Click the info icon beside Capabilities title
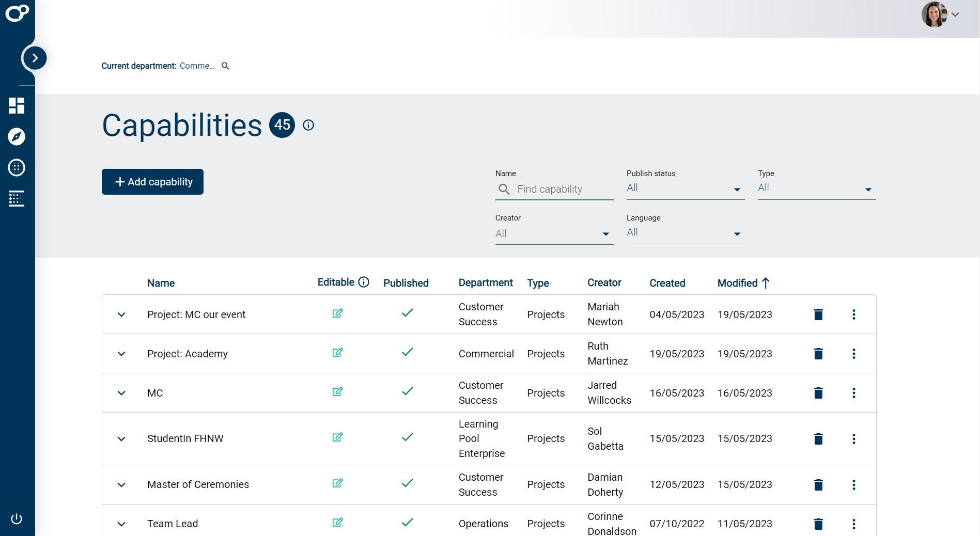Viewport: 980px width, 536px height. click(308, 125)
